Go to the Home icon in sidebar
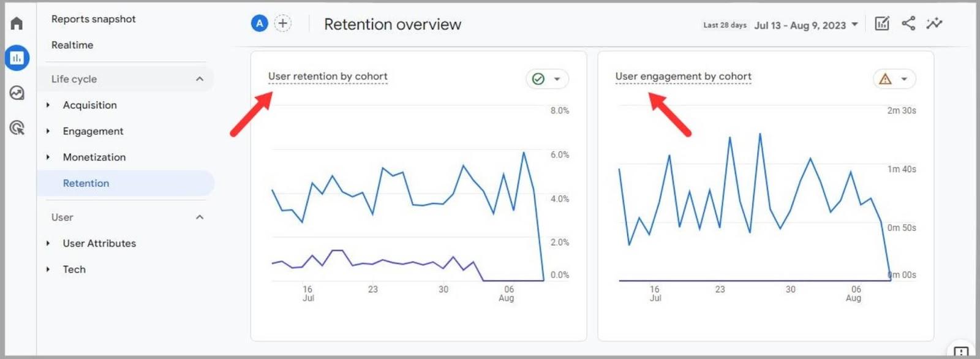The width and height of the screenshot is (980, 359). point(17,23)
